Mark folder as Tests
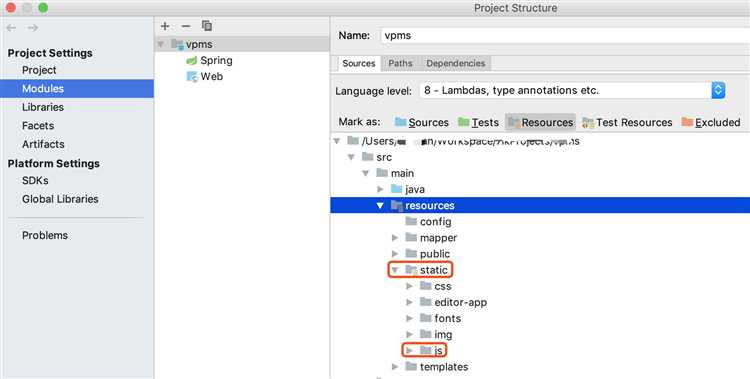The height and width of the screenshot is (379, 750). 478,123
